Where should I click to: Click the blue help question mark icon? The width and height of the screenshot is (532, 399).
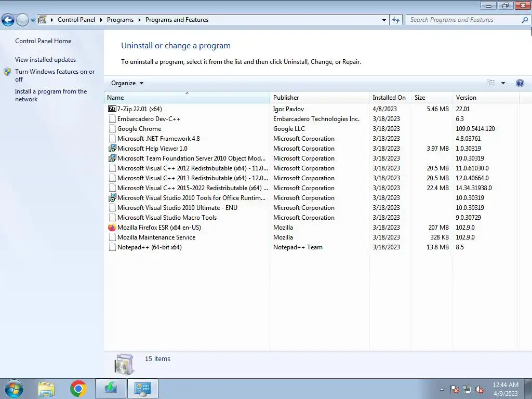[x=520, y=83]
